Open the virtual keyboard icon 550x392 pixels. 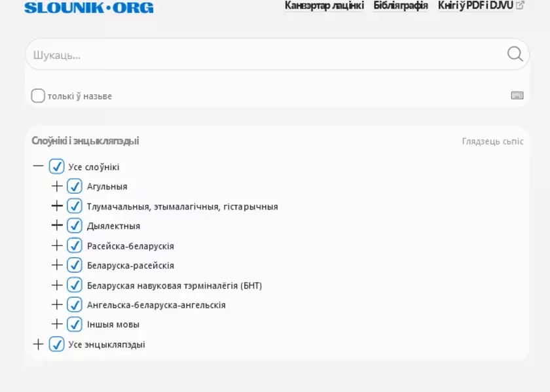[517, 96]
